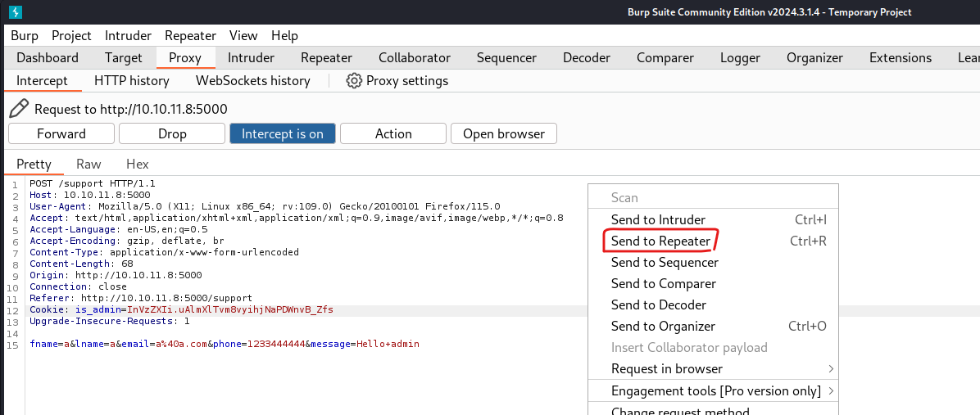
Task: Open the View menu
Action: click(x=243, y=35)
